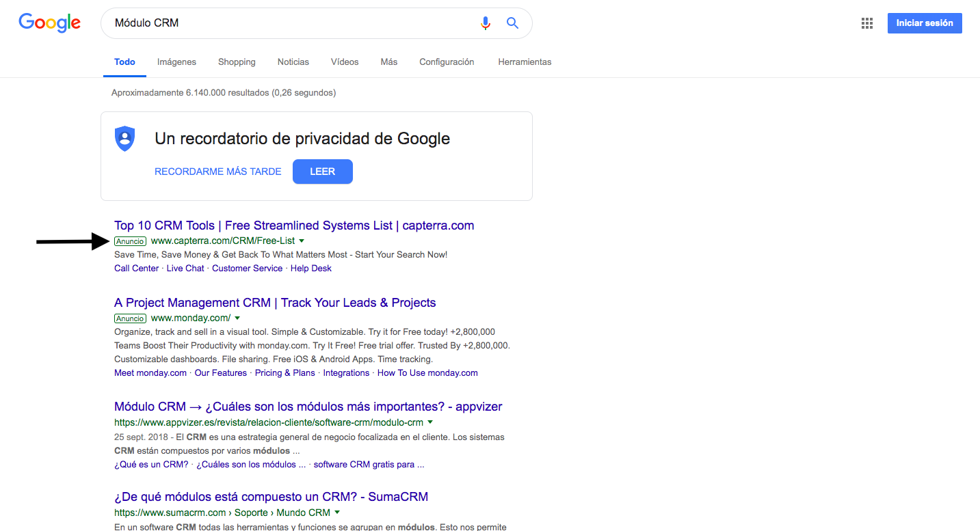Expand dropdown arrow next to capterra.com URL
This screenshot has height=531, width=980.
[302, 241]
